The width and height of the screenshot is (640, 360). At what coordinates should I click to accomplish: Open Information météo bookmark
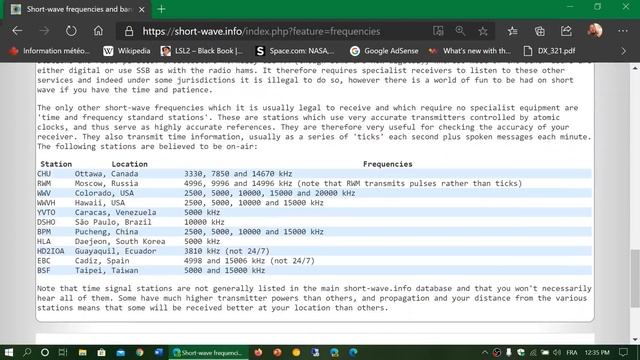click(x=49, y=51)
